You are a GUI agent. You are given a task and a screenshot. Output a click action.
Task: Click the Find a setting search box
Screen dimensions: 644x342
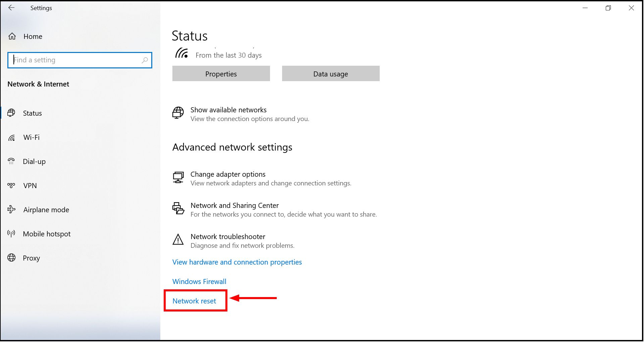pyautogui.click(x=79, y=60)
